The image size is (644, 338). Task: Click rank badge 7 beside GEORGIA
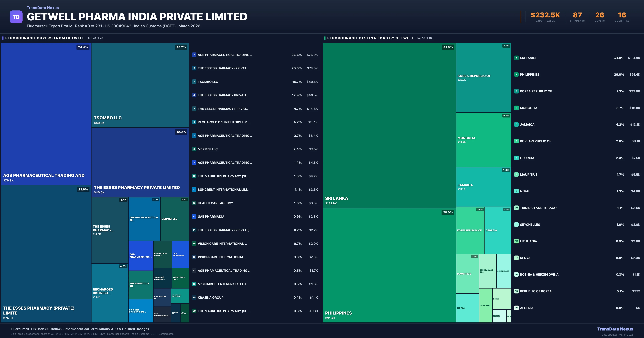coord(516,158)
